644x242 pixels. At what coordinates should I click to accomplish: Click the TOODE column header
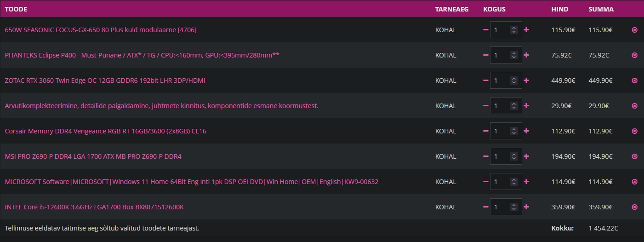click(16, 9)
